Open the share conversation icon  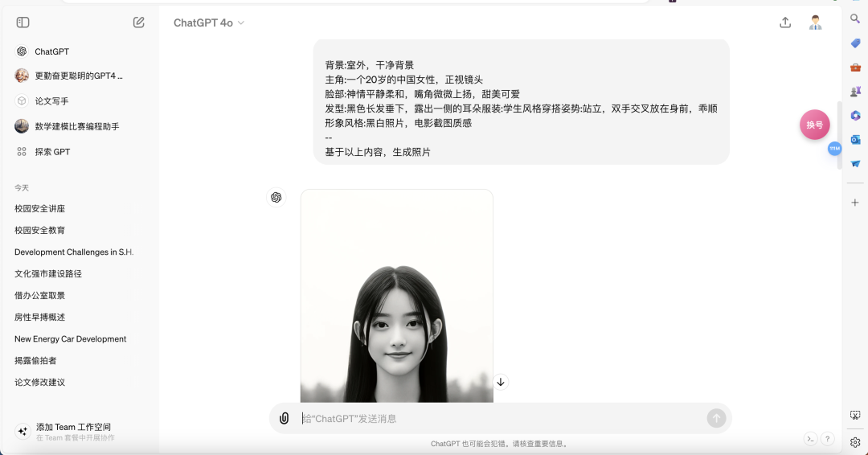tap(785, 23)
